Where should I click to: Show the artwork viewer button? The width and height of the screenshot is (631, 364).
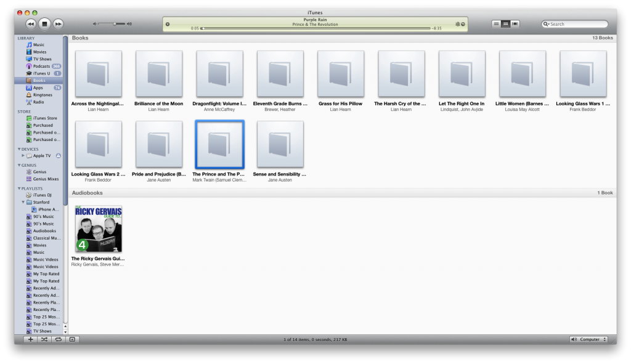[x=72, y=339]
